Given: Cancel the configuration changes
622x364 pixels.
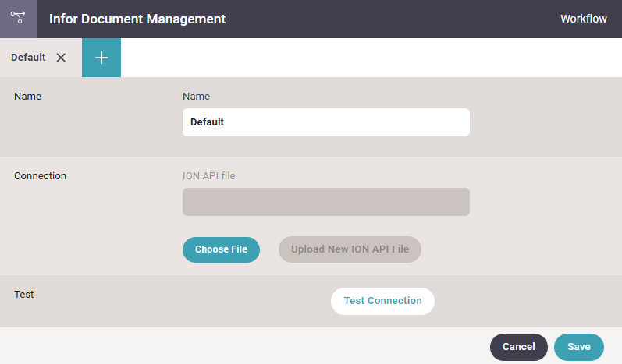Looking at the screenshot, I should 519,347.
